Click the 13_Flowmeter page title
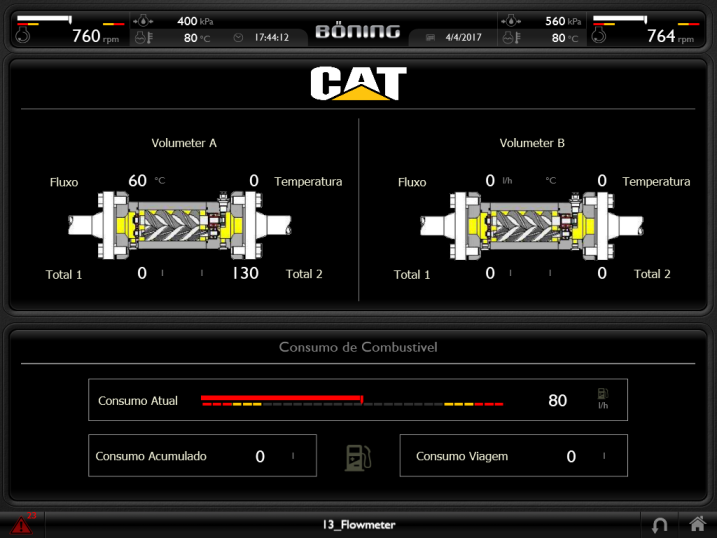Viewport: 717px width, 538px height. click(358, 525)
